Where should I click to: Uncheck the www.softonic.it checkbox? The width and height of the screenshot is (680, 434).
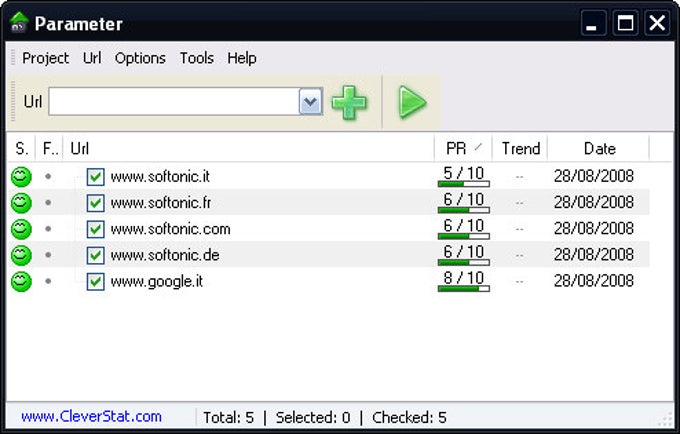pyautogui.click(x=95, y=177)
